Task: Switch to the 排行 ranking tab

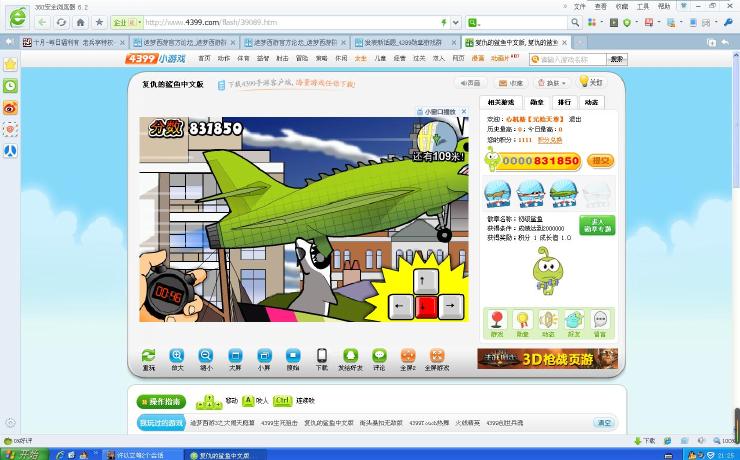Action: (x=564, y=102)
